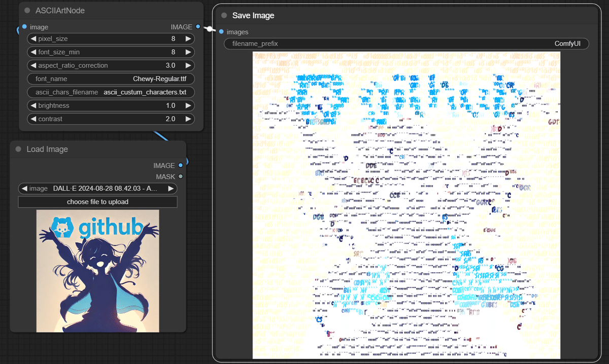Select next image in Load Image node

click(172, 189)
